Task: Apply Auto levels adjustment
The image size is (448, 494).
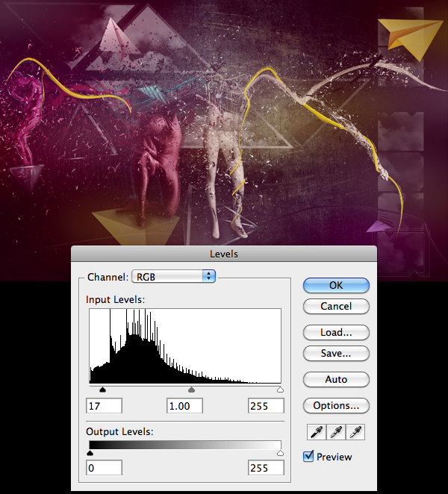Action: click(336, 379)
